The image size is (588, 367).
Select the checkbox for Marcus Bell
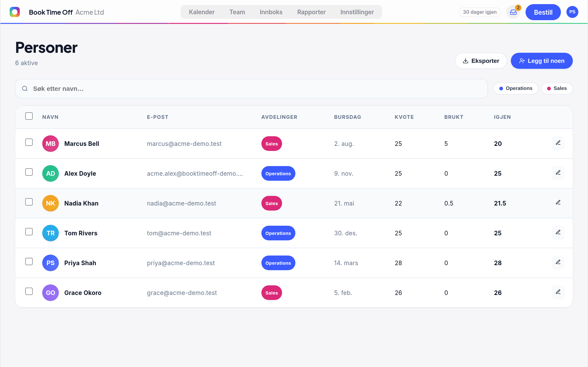click(x=29, y=142)
